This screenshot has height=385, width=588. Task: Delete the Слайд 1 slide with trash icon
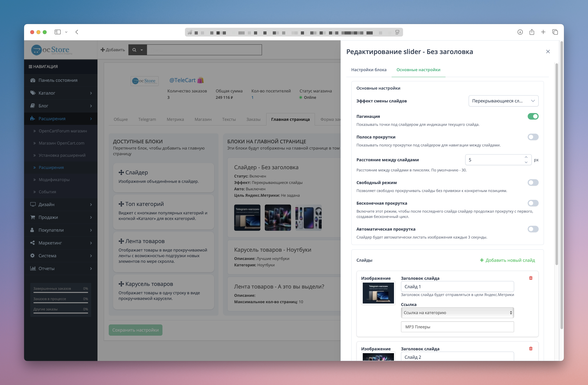531,278
